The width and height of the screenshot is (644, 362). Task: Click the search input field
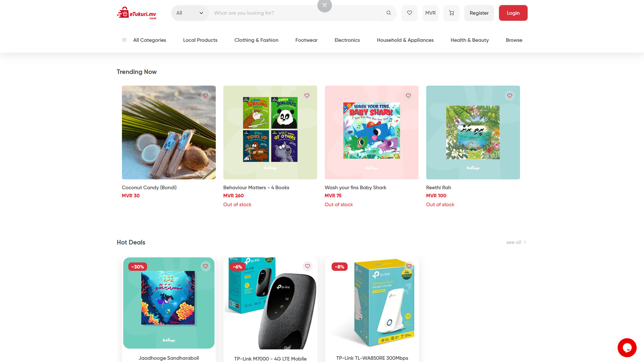[295, 13]
